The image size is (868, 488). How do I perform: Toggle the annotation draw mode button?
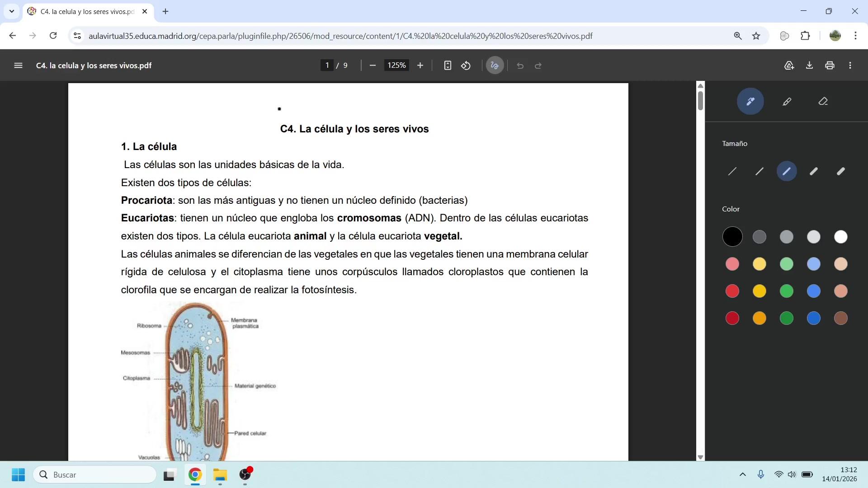point(495,66)
